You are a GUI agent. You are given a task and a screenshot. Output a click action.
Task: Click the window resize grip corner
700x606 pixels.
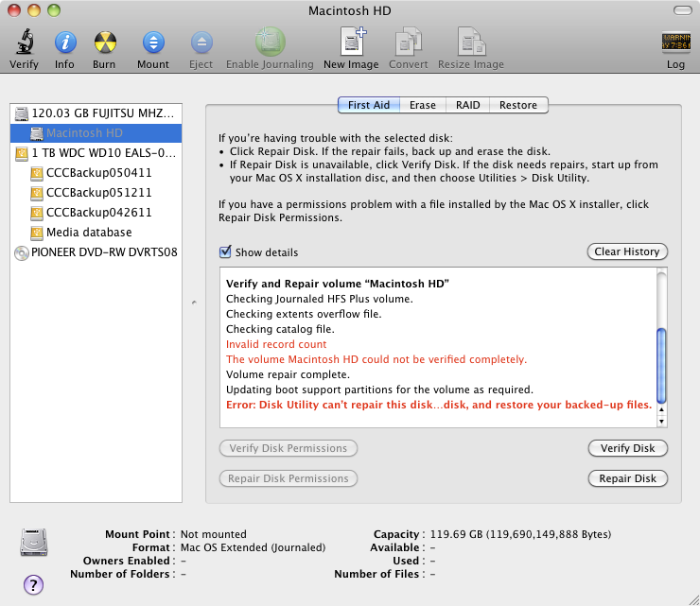click(694, 600)
